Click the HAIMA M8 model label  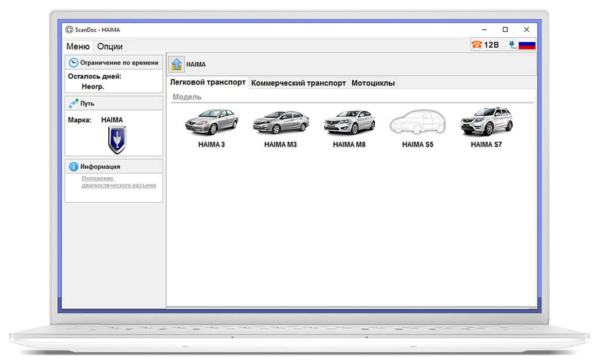(349, 145)
